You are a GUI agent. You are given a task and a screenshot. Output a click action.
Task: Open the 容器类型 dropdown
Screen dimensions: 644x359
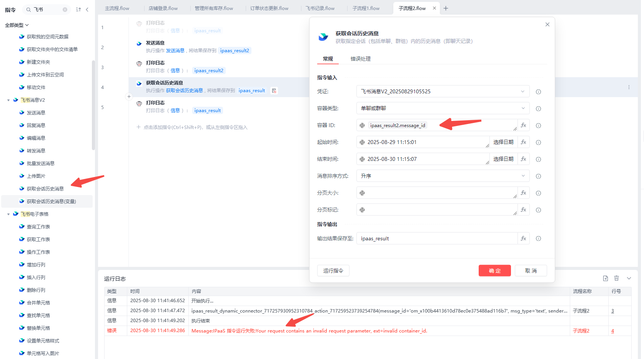coord(443,108)
